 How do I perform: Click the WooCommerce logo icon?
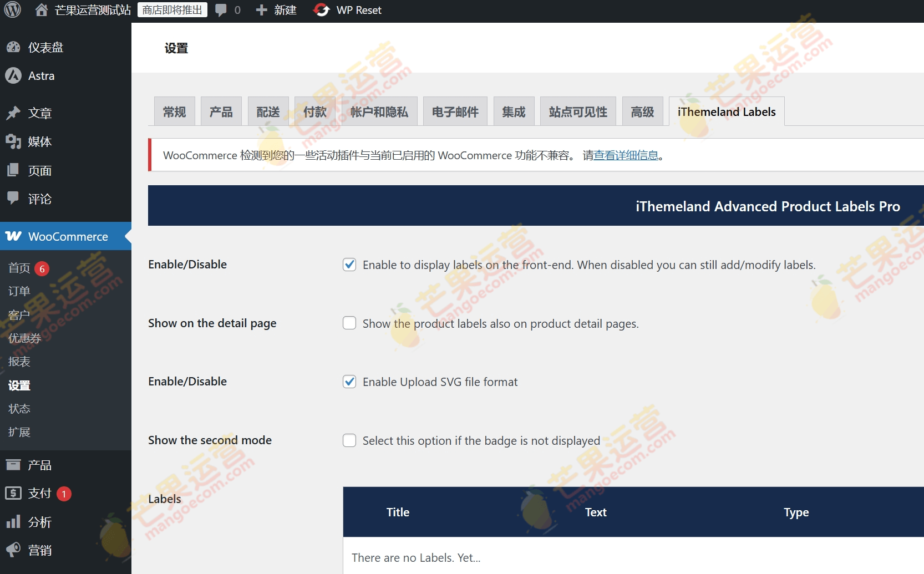(x=13, y=236)
